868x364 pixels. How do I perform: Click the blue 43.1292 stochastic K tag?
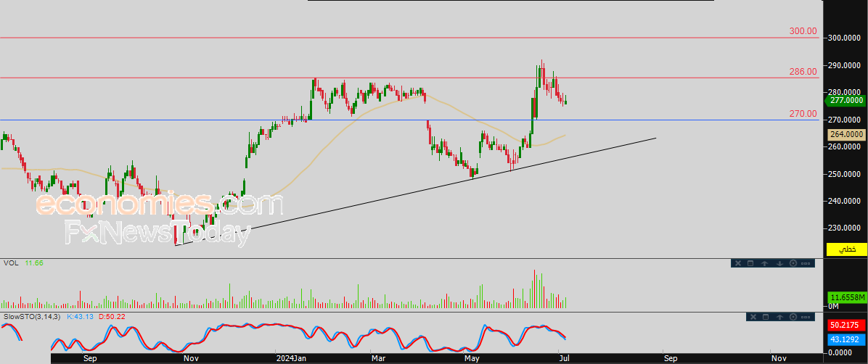coord(847,338)
